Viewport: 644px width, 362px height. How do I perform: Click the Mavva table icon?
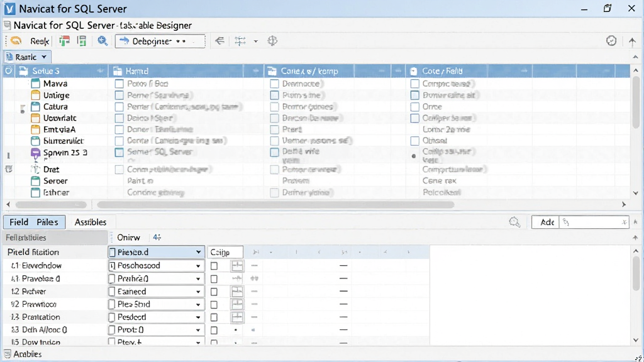pos(36,84)
